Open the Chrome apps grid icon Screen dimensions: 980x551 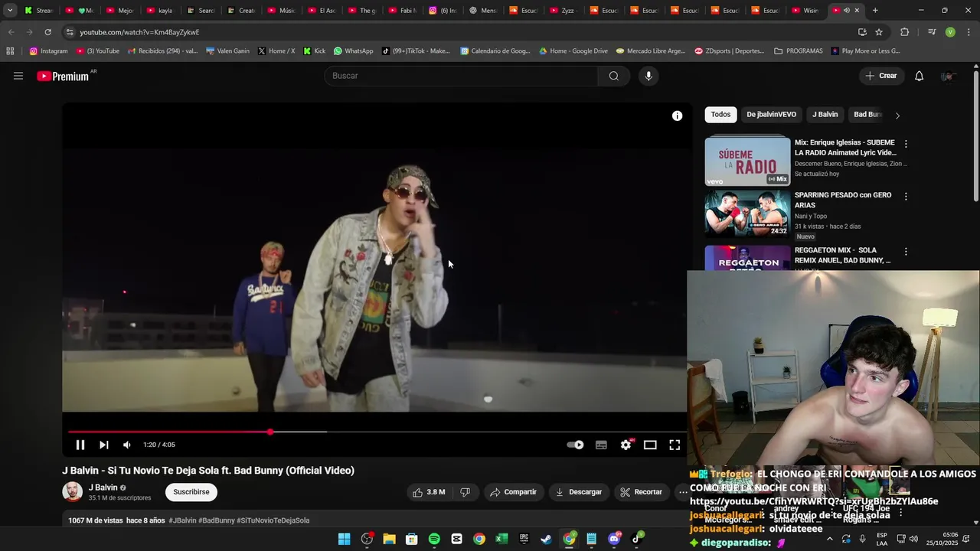tap(10, 51)
